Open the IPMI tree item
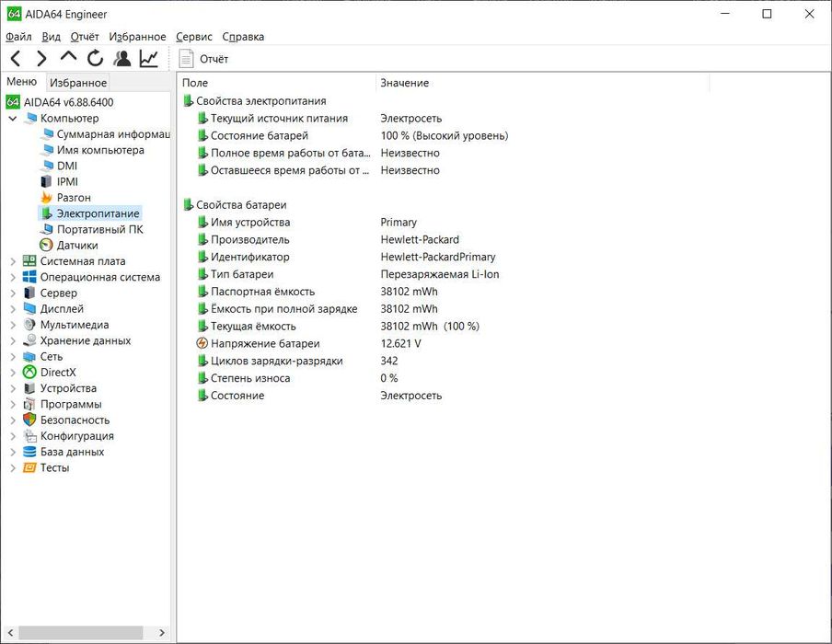Image resolution: width=832 pixels, height=644 pixels. [67, 181]
